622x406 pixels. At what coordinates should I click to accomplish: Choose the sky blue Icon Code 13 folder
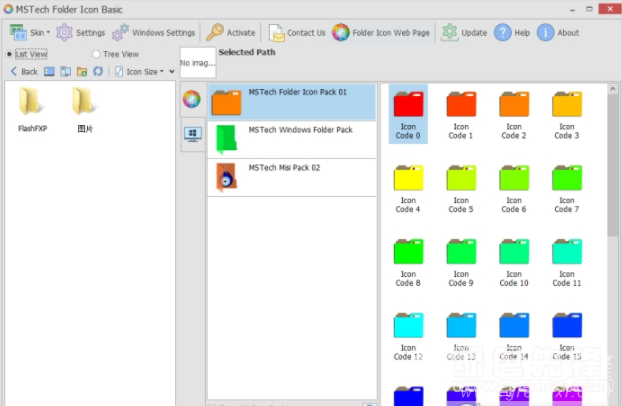pos(461,337)
